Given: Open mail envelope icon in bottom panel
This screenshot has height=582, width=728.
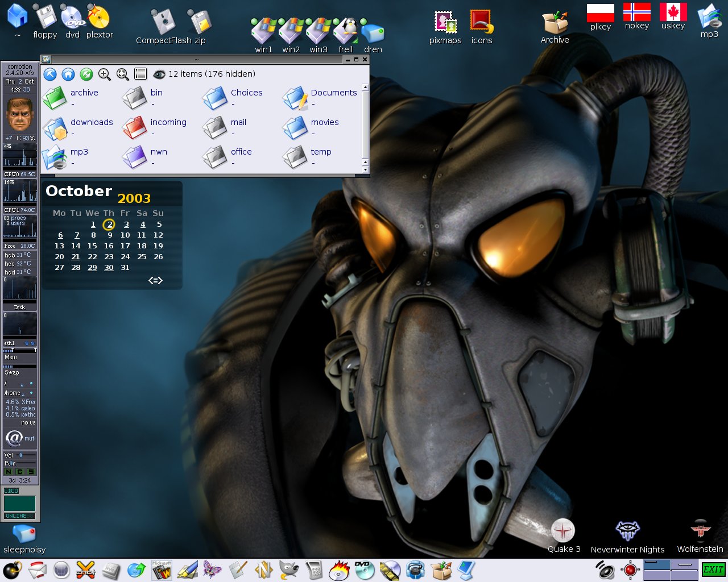Looking at the screenshot, I should click(38, 570).
